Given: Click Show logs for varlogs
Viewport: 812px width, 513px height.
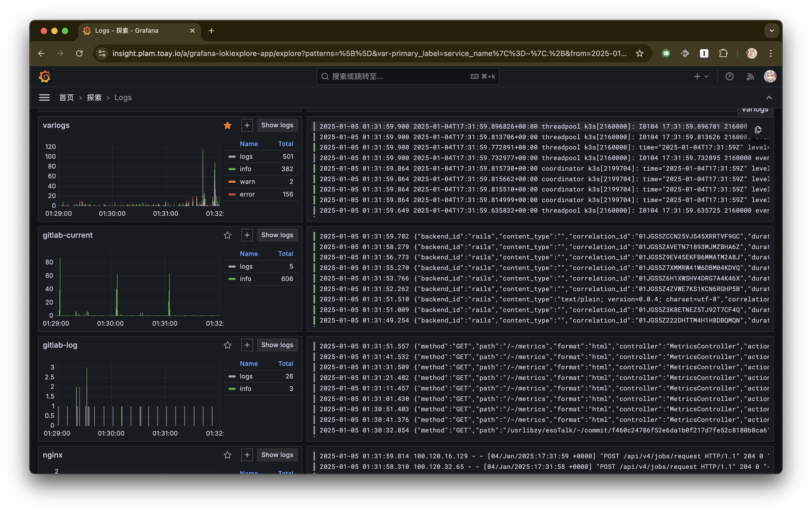Looking at the screenshot, I should point(277,125).
